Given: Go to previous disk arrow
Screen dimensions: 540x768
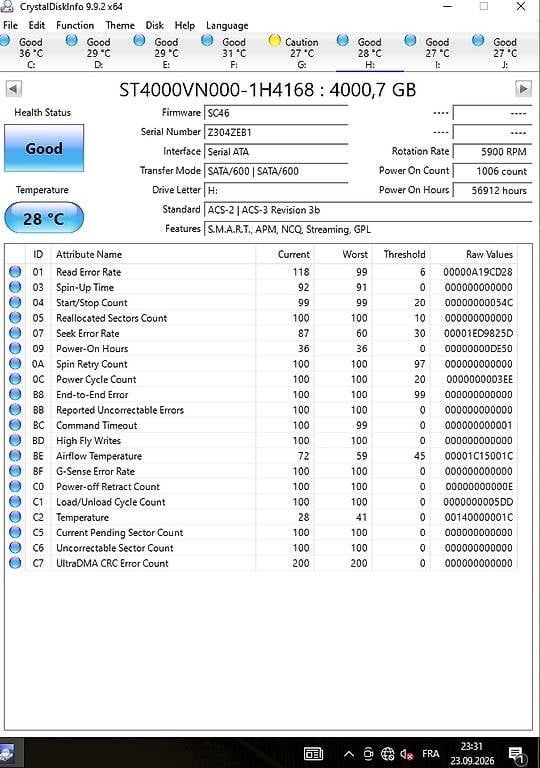Looking at the screenshot, I should click(x=13, y=89).
